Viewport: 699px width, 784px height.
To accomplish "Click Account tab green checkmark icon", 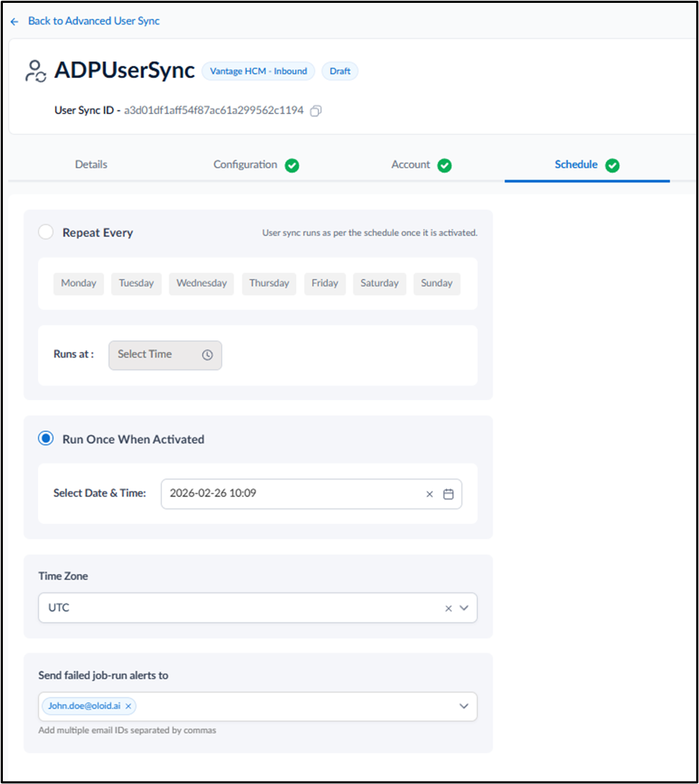I will pyautogui.click(x=445, y=165).
